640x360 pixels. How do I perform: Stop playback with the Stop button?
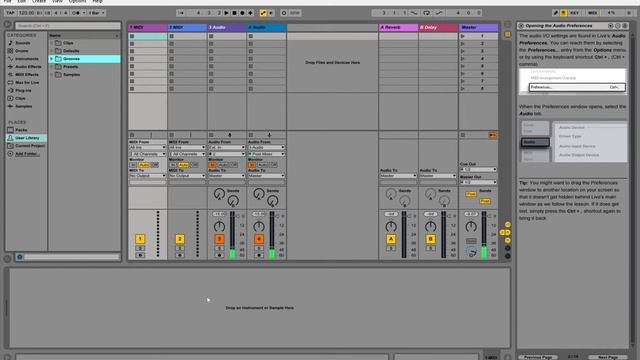tap(234, 13)
